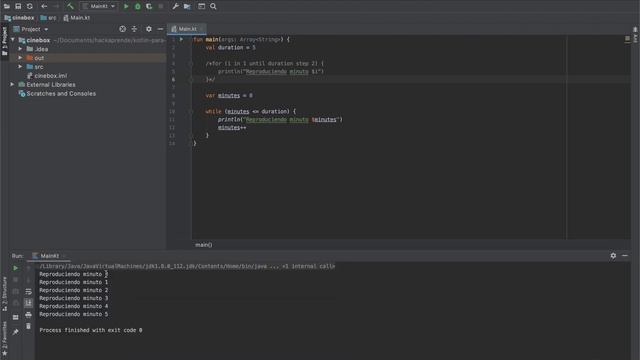The image size is (640, 360).
Task: Start debugging with the green bug icon
Action: [138, 6]
